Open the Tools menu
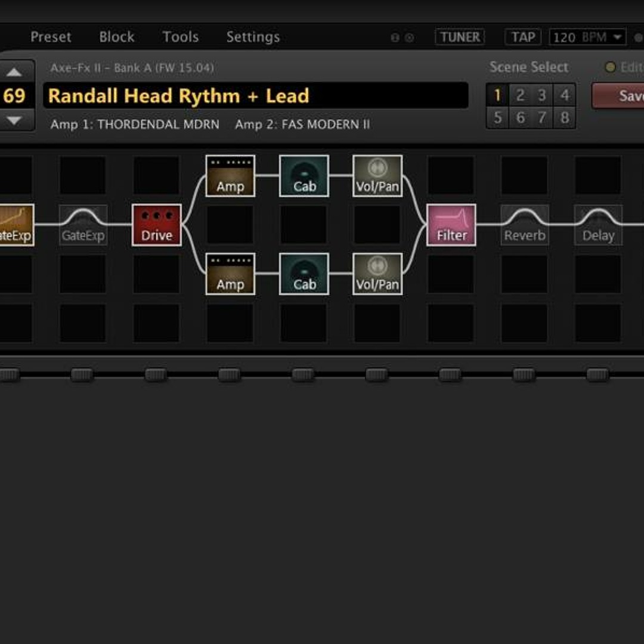This screenshot has width=644, height=644. 181,37
